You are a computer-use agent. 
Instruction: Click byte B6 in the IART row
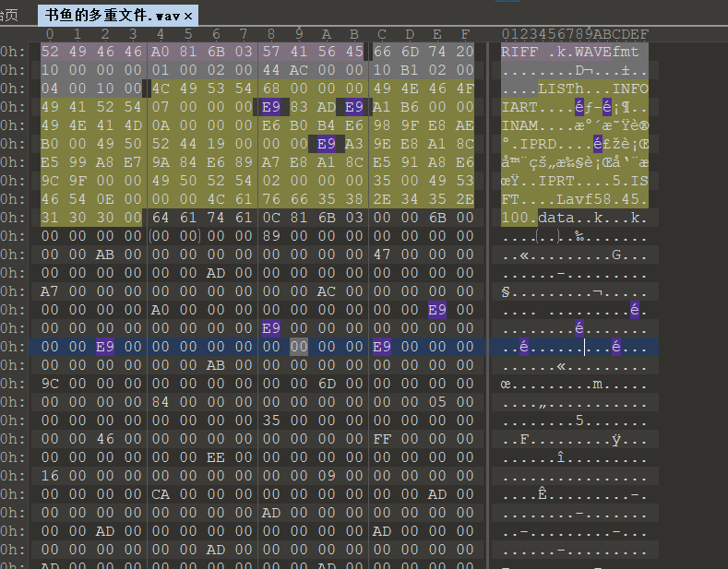coord(409,107)
